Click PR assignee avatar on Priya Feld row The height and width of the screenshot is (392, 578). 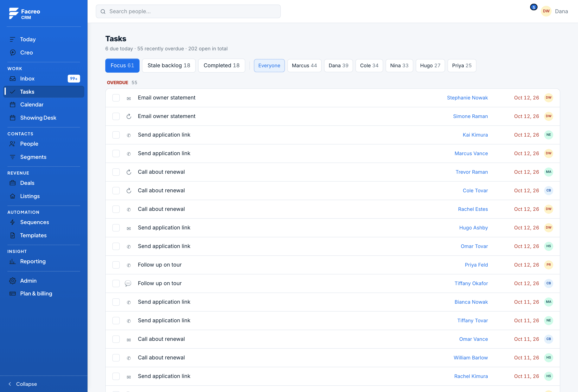click(548, 265)
